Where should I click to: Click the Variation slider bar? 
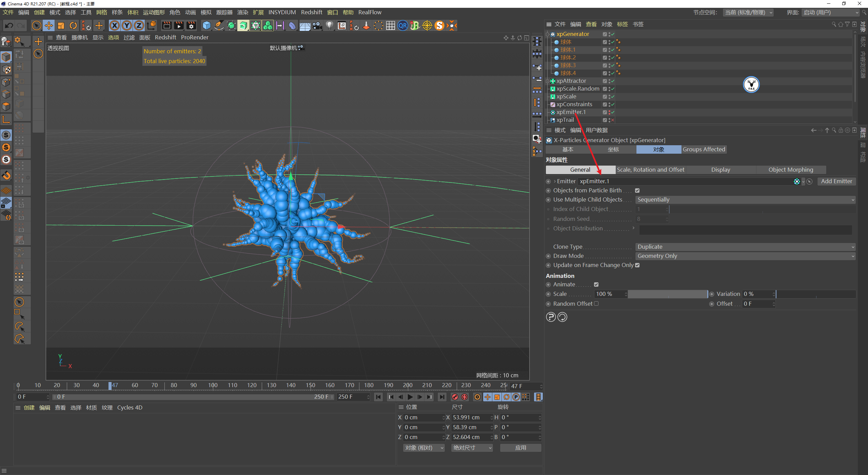click(816, 294)
